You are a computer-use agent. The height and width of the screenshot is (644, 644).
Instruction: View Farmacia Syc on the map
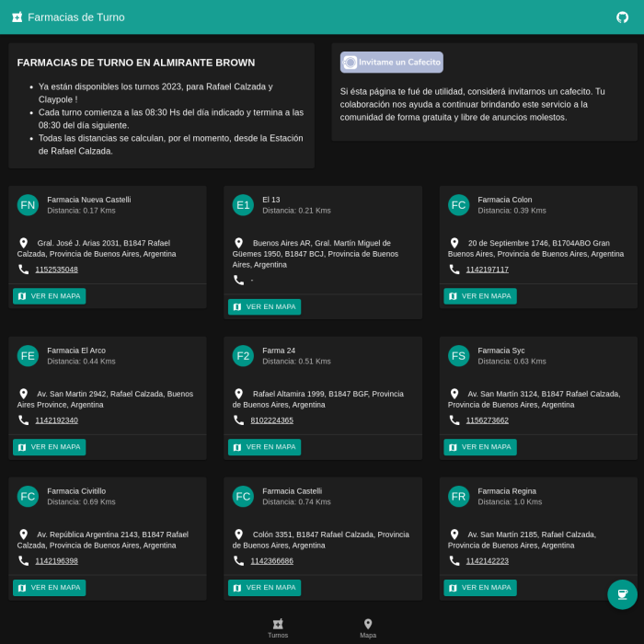480,447
